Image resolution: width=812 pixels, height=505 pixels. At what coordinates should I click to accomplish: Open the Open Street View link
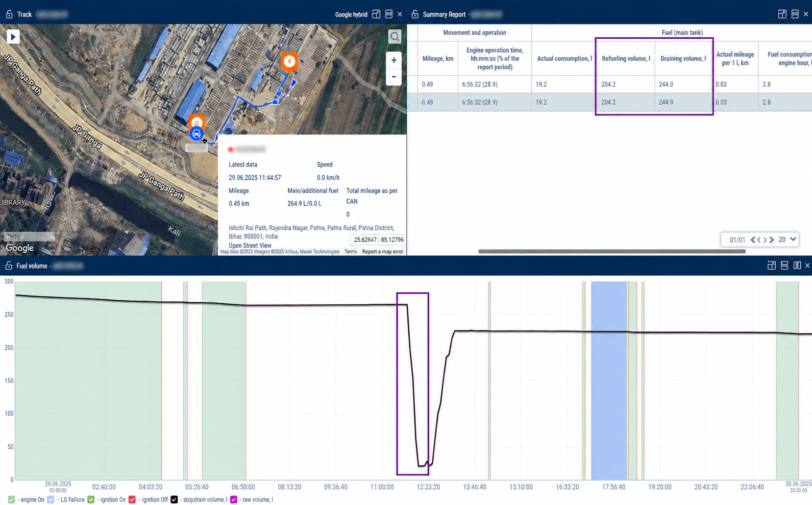point(250,246)
